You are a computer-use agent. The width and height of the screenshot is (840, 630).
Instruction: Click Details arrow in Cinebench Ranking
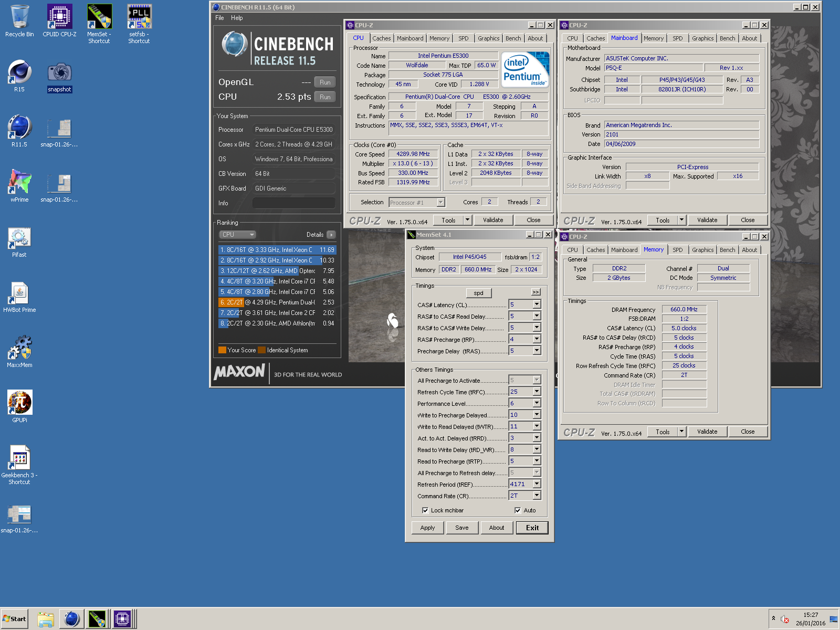point(331,235)
